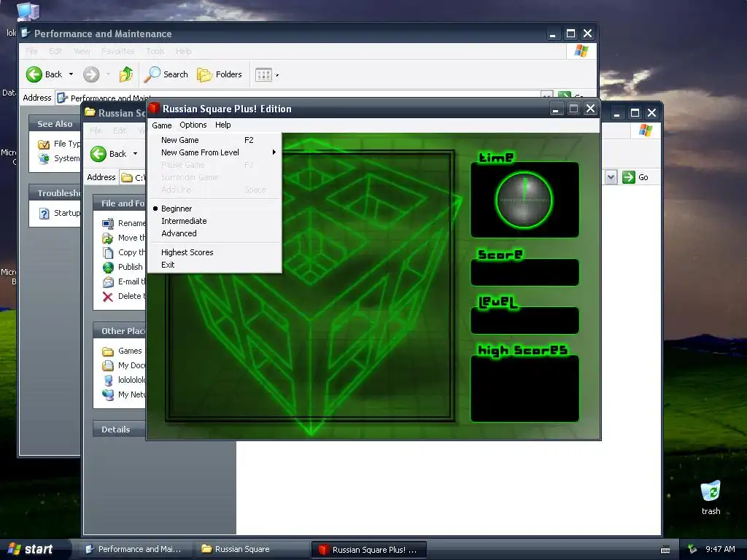This screenshot has height=560, width=747.
Task: Select the Beginner difficulty option
Action: tap(215, 209)
